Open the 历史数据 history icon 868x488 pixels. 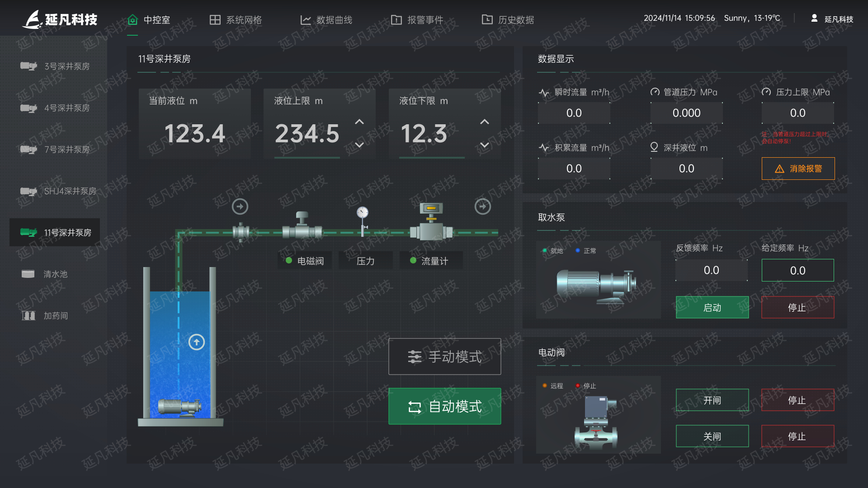click(x=487, y=20)
